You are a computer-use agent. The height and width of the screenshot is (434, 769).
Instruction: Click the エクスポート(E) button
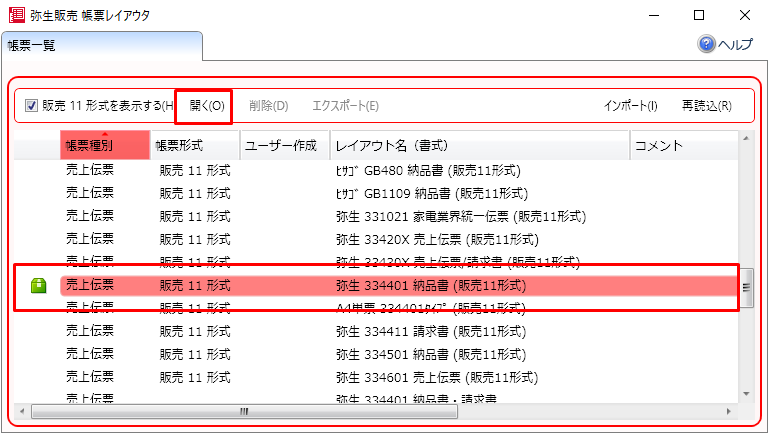pos(346,106)
